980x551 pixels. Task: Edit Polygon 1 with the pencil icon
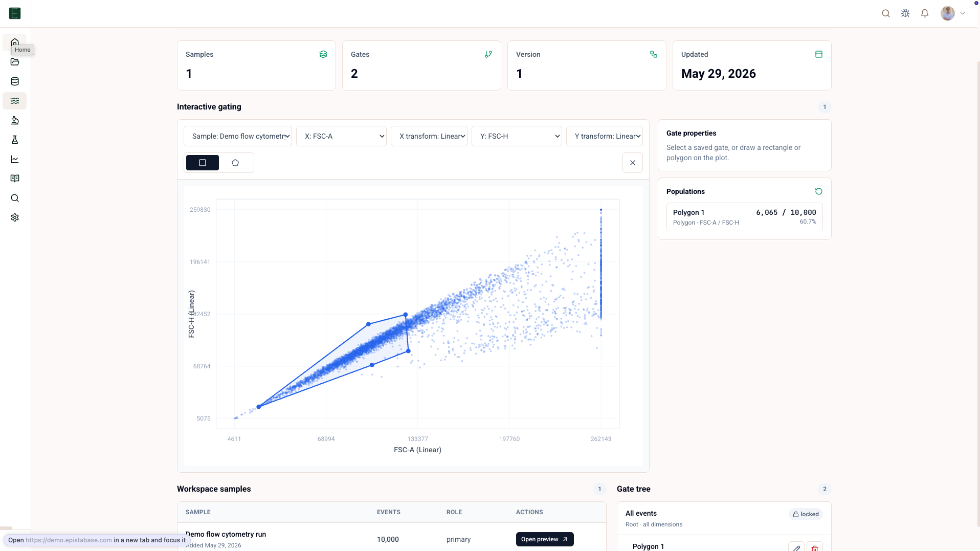coord(796,547)
